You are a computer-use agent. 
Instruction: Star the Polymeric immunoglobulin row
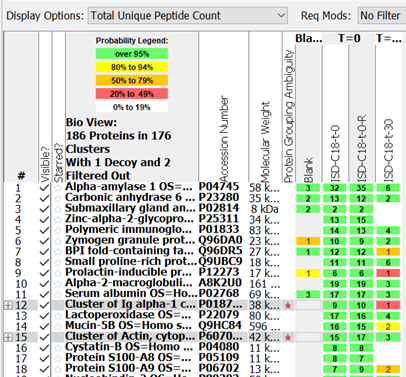[x=58, y=230]
